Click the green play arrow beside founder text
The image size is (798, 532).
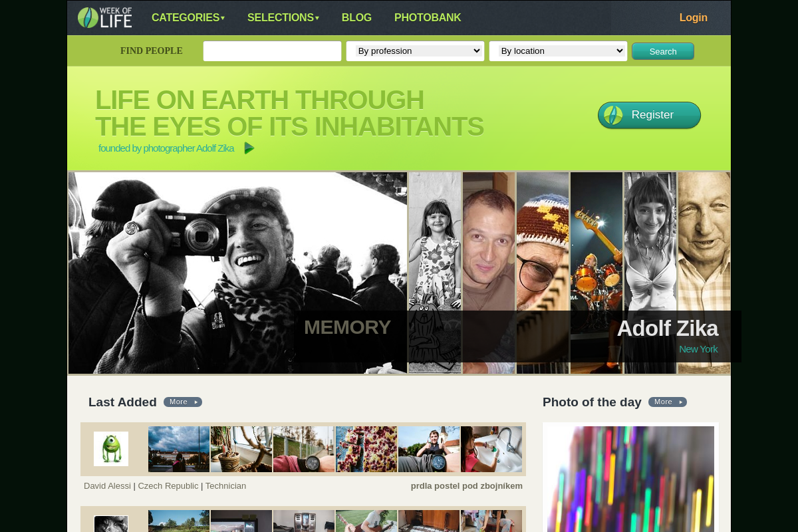pyautogui.click(x=249, y=148)
